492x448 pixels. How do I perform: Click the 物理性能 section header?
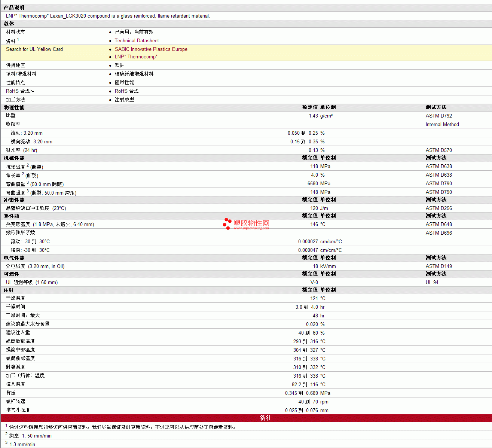[x=14, y=107]
